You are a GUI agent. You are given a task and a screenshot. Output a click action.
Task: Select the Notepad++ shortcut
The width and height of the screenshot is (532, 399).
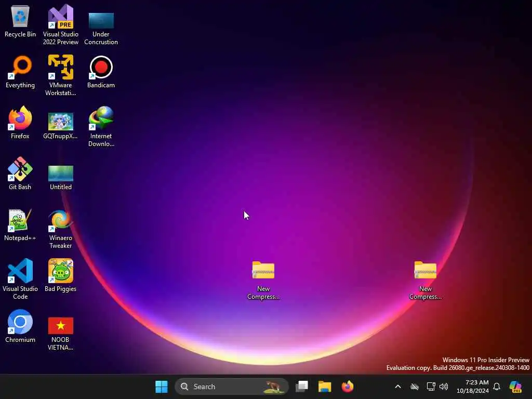point(20,224)
